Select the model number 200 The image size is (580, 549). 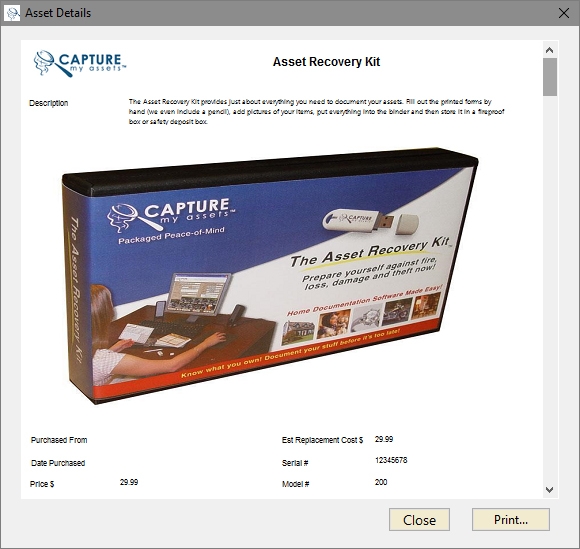coord(381,482)
